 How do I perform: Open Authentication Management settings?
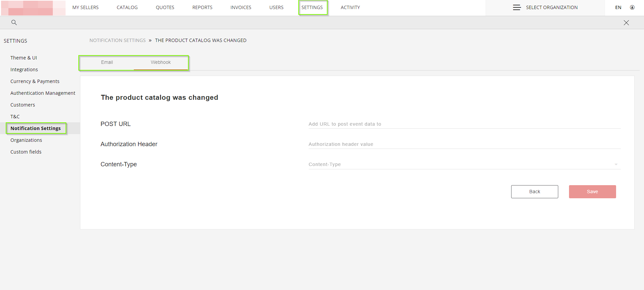pos(43,93)
